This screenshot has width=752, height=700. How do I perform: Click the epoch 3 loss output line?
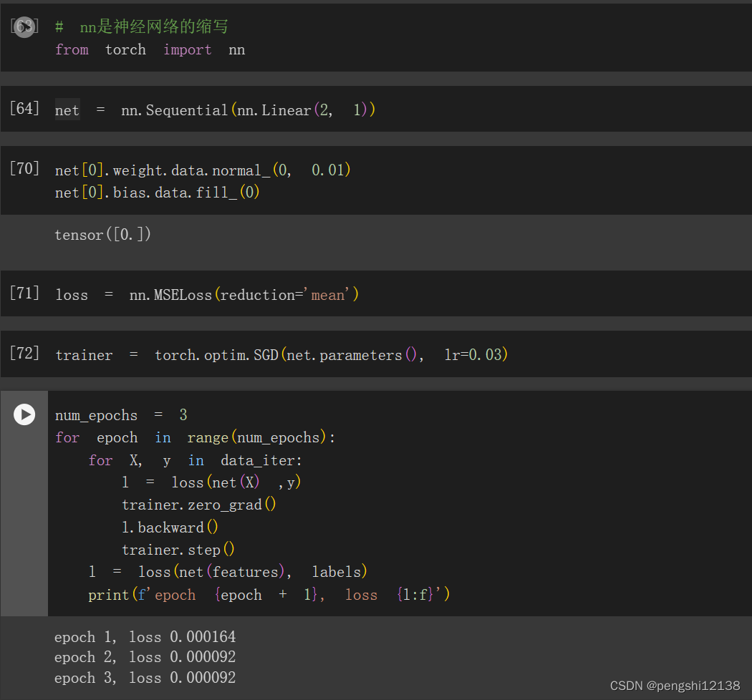coord(145,678)
